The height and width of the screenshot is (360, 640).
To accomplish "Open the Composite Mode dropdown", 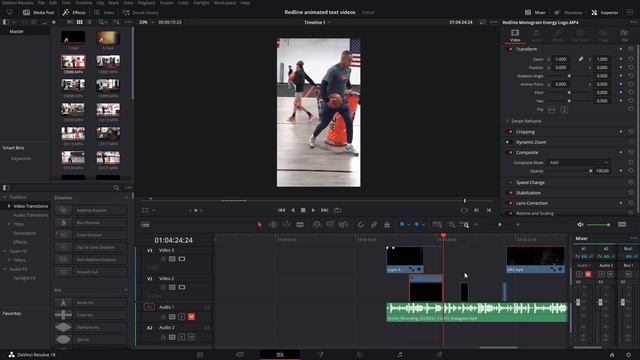I will (578, 162).
